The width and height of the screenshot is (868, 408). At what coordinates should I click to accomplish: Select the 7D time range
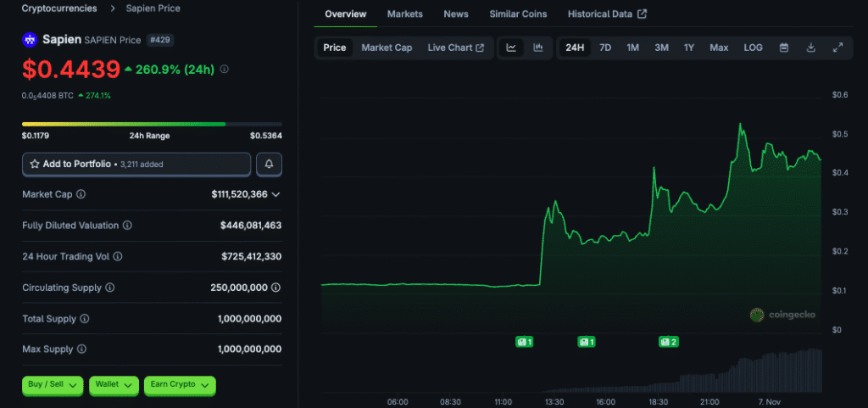[605, 48]
